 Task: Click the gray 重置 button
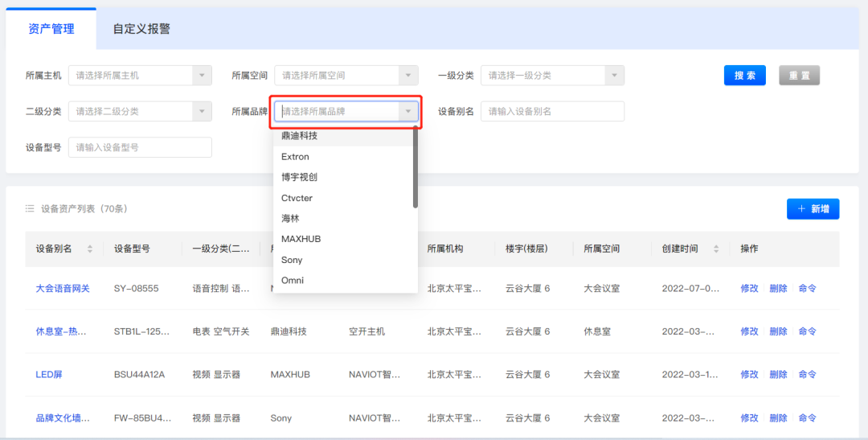(799, 76)
